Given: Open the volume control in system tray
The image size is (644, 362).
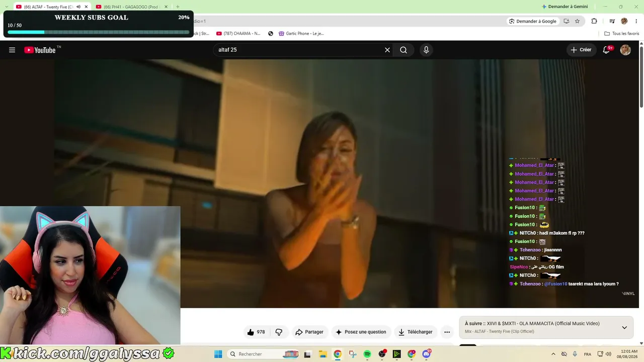Looking at the screenshot, I should (609, 354).
